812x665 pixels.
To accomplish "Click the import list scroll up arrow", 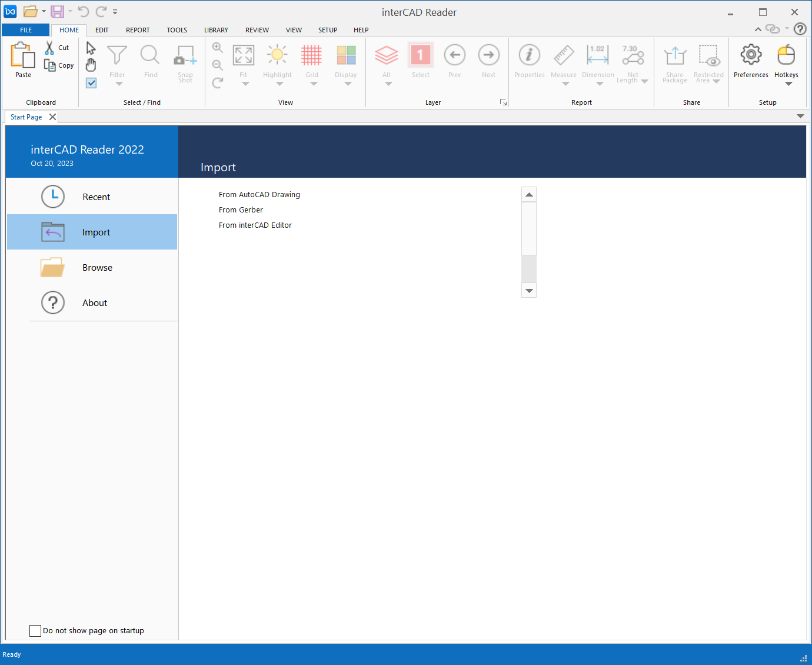I will coord(529,194).
